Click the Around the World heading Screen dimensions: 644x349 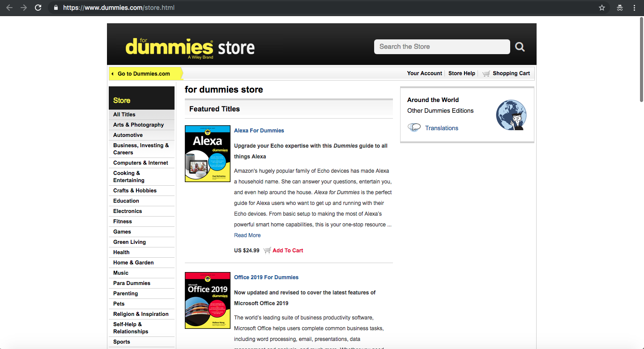pos(433,100)
